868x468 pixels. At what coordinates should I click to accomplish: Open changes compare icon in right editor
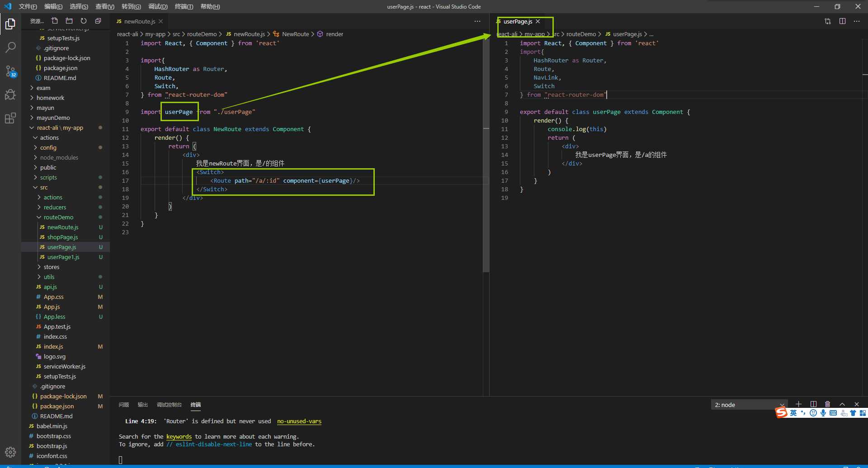pos(828,21)
